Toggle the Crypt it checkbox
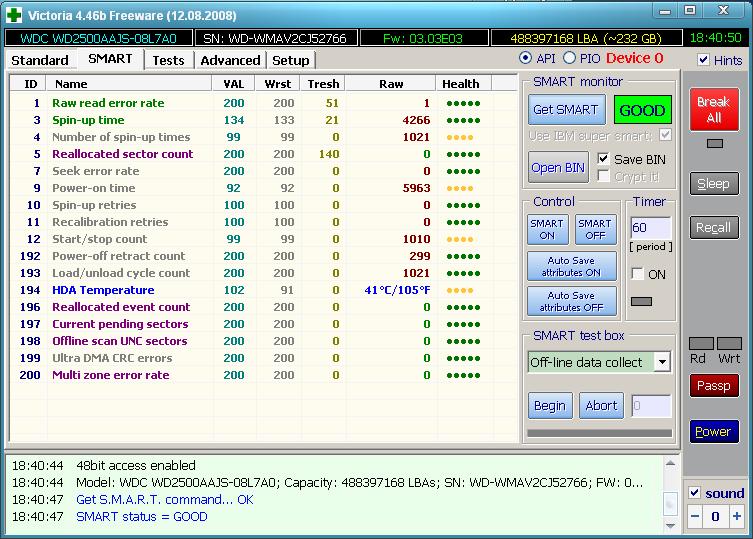The image size is (753, 539). tap(603, 176)
